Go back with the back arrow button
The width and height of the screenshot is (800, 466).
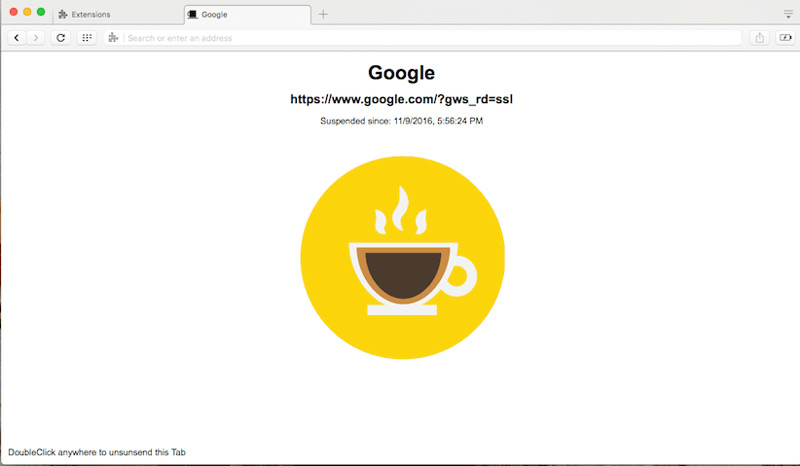click(17, 38)
